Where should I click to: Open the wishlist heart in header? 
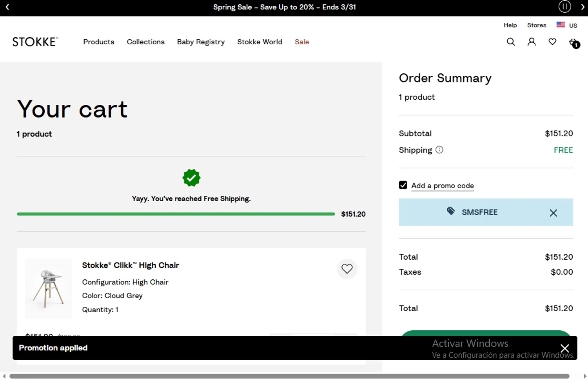552,42
